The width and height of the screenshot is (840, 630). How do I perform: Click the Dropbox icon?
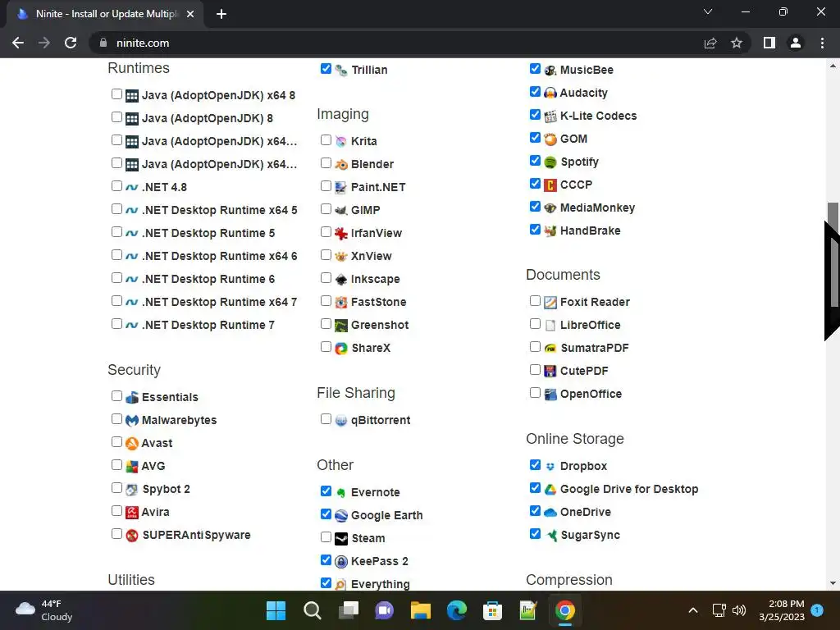click(x=550, y=467)
